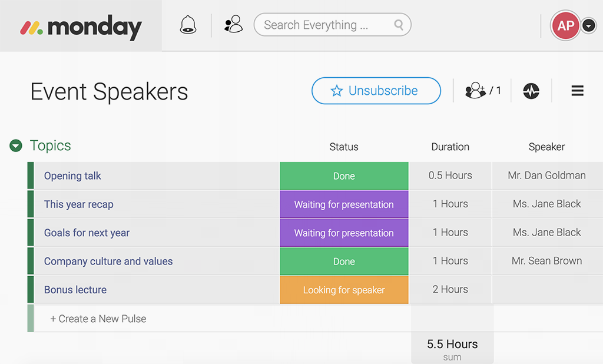Change This year recap status cell

coord(344,204)
